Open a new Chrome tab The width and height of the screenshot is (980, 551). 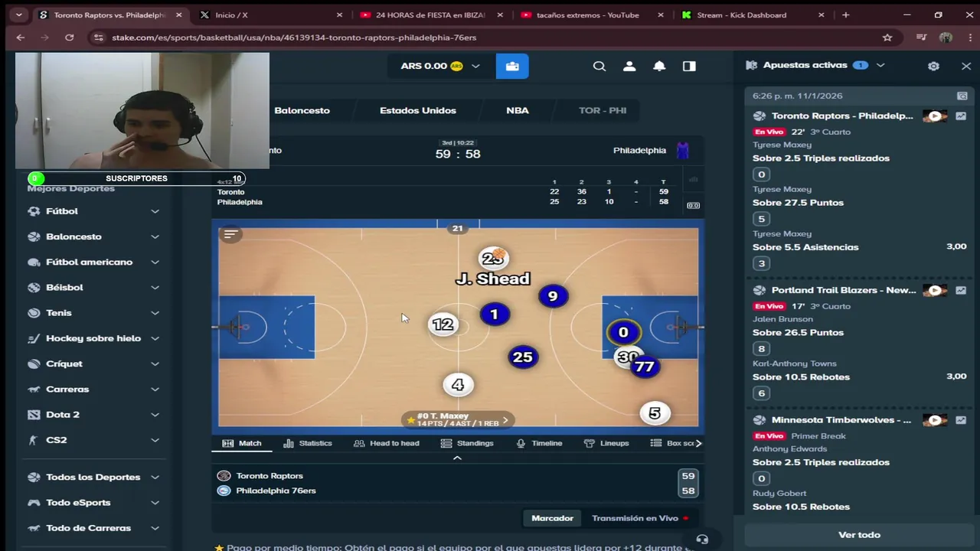point(845,15)
